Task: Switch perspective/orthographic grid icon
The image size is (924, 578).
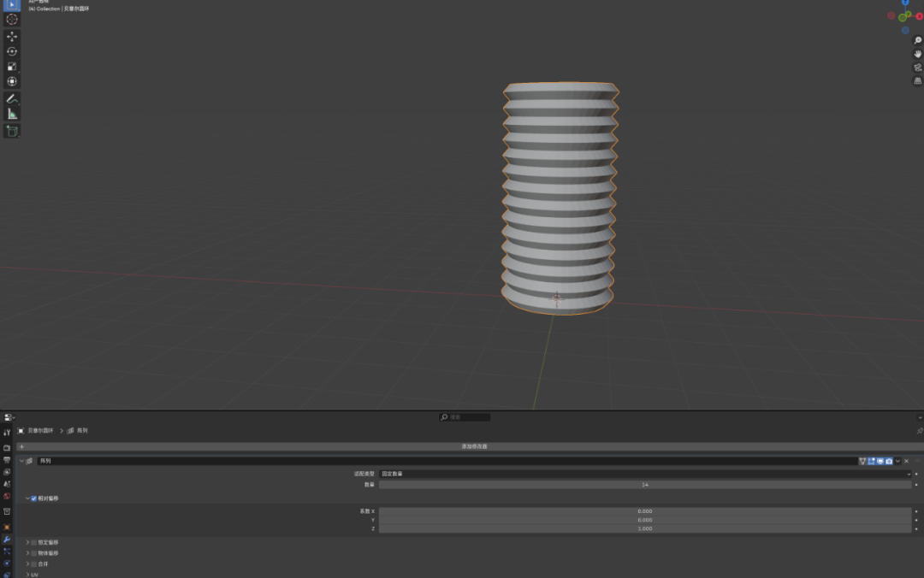Action: tap(917, 80)
